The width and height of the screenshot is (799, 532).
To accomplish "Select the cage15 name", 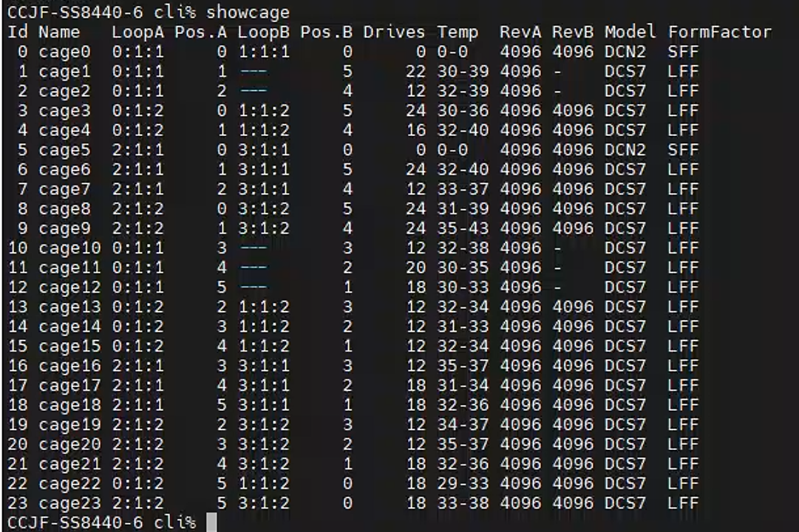I will click(x=69, y=346).
